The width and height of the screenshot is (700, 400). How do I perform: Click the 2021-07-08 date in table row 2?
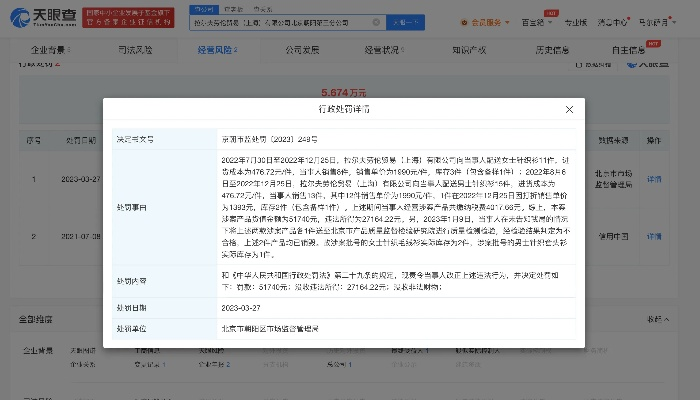(x=81, y=236)
